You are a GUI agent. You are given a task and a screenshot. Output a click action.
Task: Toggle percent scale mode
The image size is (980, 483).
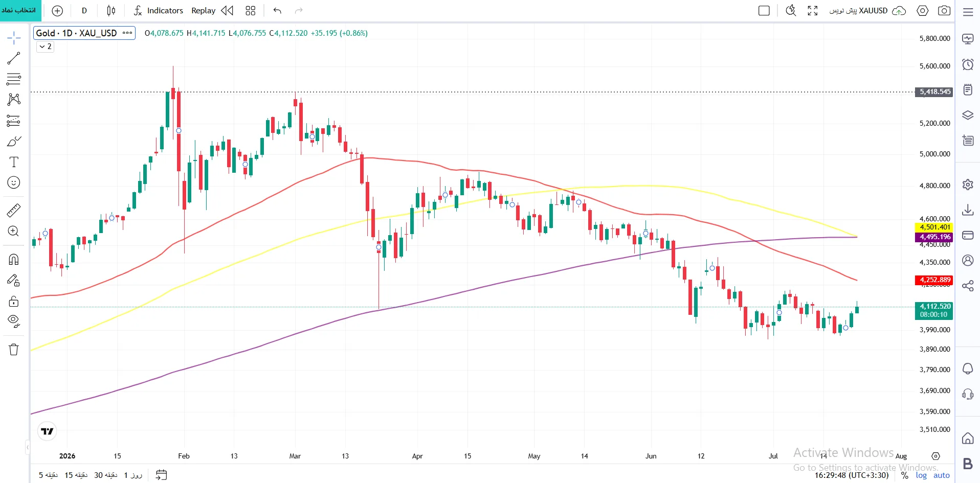tap(905, 475)
